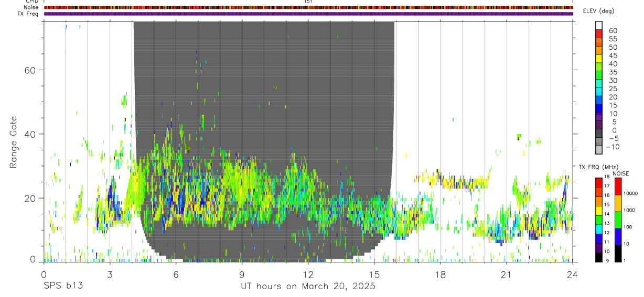Click the "3" hour tick label

(x=110, y=274)
